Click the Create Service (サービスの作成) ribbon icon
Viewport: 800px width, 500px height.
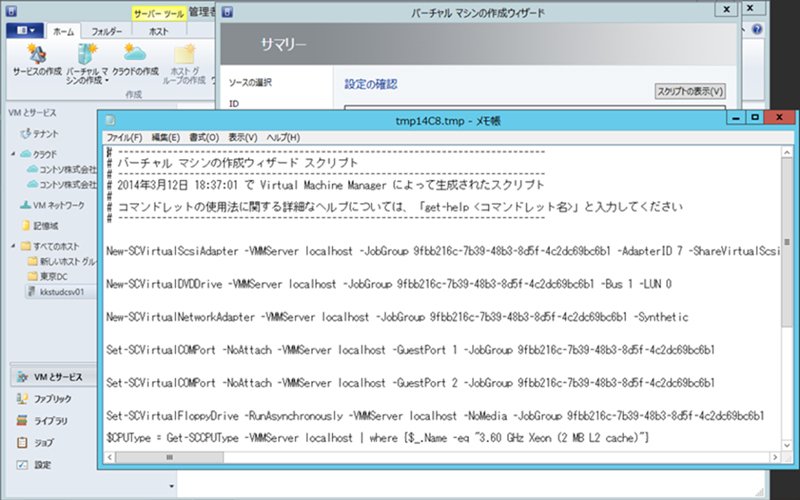pos(37,60)
